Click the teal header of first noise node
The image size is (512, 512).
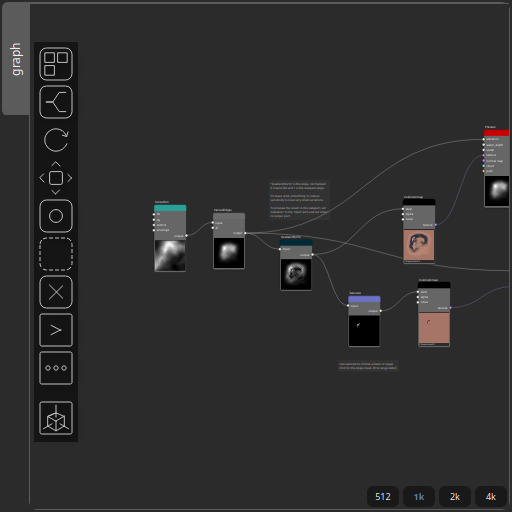coord(170,208)
